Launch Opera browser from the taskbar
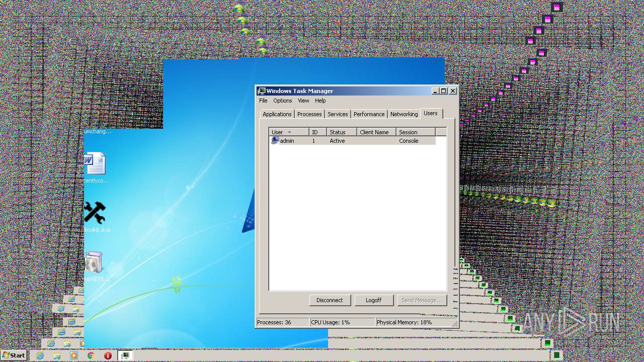Image resolution: width=644 pixels, height=362 pixels. (108, 355)
